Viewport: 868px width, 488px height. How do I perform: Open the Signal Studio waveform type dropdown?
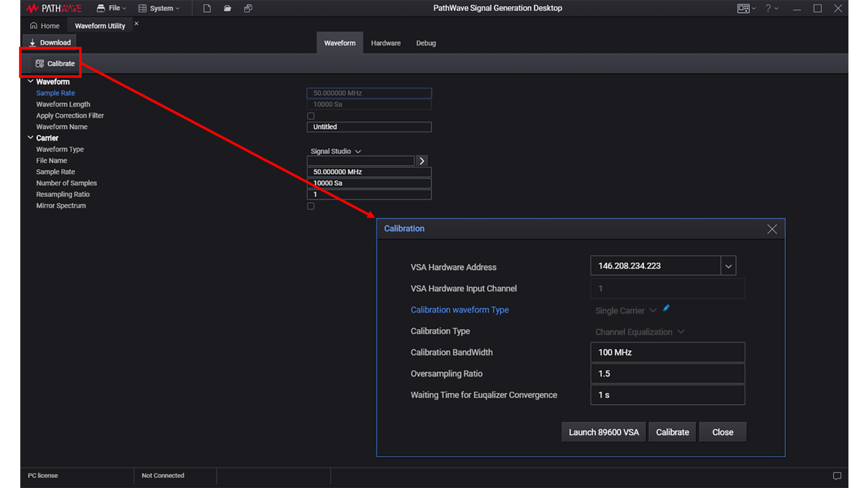pyautogui.click(x=335, y=151)
